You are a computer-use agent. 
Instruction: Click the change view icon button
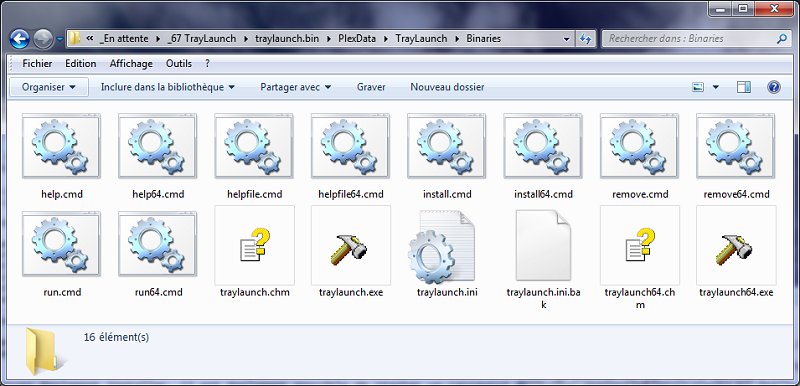(697, 87)
